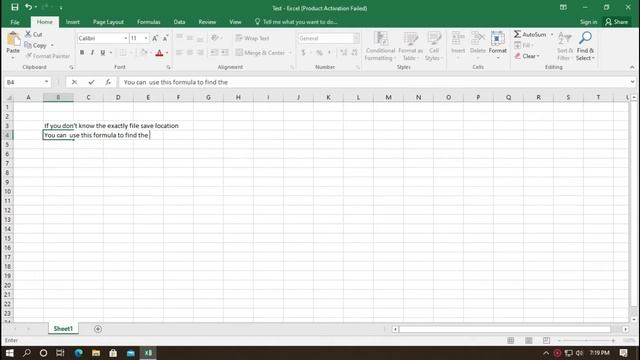The height and width of the screenshot is (360, 640).
Task: Click the Paste clipboard icon
Action: click(x=13, y=40)
